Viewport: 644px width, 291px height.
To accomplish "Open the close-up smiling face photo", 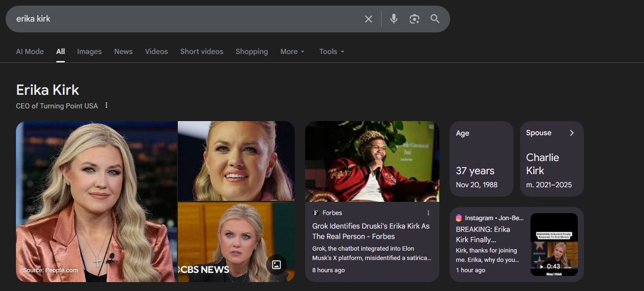I will 236,161.
